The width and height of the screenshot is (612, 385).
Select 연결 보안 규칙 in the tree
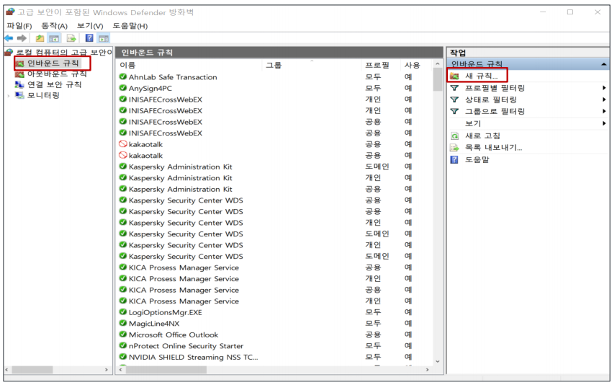tap(54, 84)
